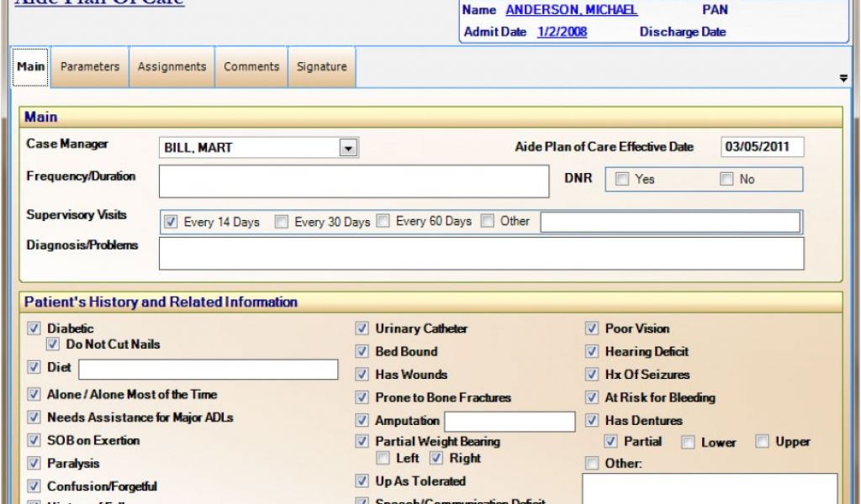Screen dimensions: 861x504
Task: Click the Aide Plan of Care Effective Date field
Action: (x=762, y=147)
